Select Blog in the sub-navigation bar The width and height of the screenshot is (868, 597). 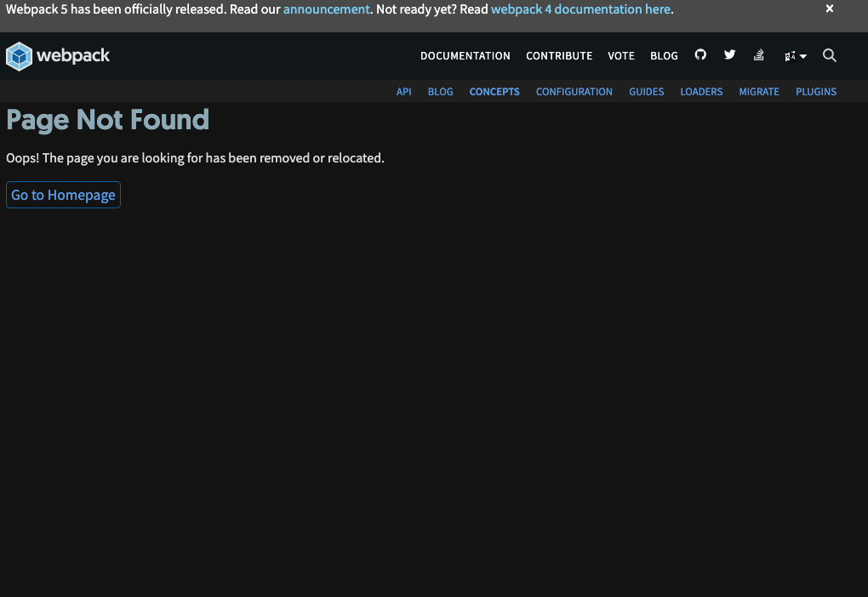(440, 92)
